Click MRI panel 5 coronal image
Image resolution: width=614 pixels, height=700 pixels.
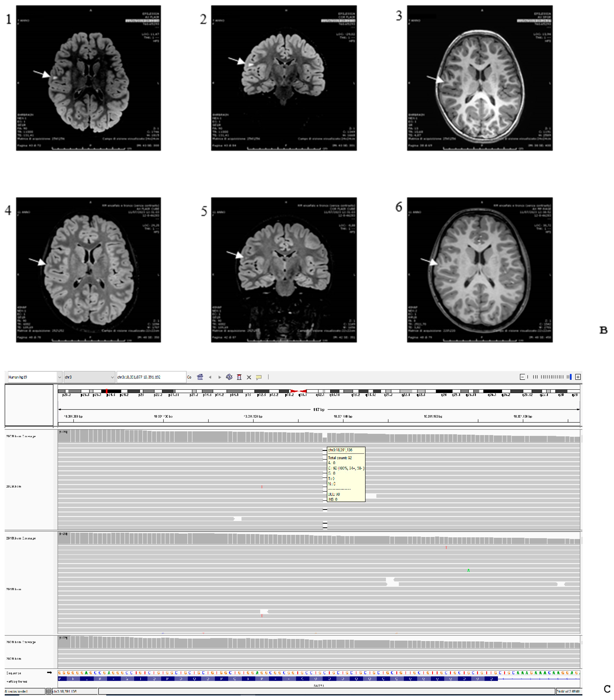(x=284, y=270)
